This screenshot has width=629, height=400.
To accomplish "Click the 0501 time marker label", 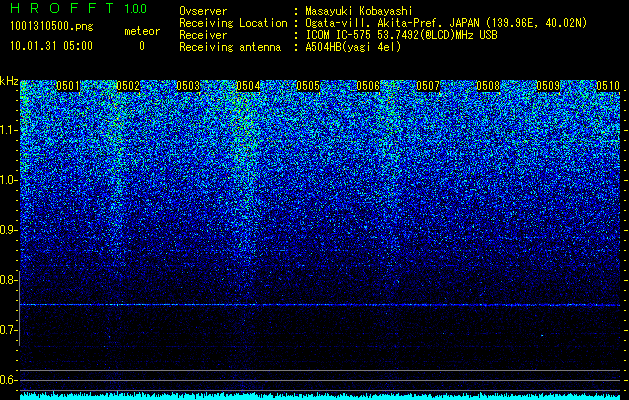I will coord(68,86).
